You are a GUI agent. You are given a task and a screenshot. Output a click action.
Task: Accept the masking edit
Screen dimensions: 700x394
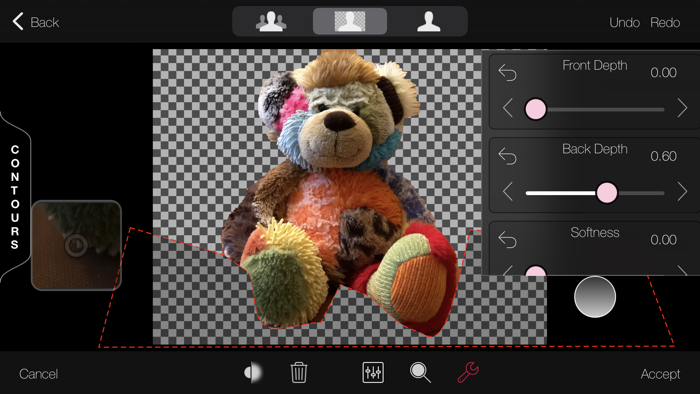pos(660,374)
